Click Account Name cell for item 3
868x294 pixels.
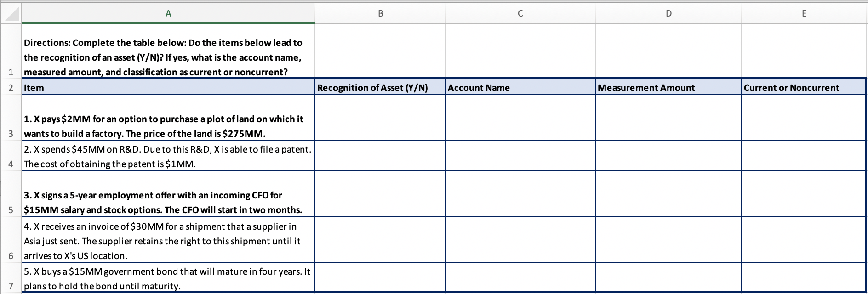point(520,193)
